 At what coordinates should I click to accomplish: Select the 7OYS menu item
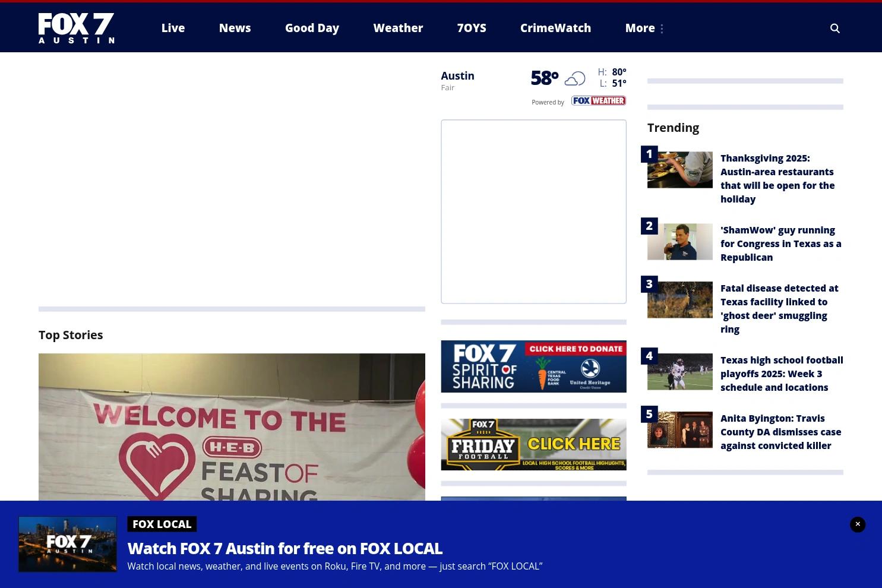(472, 28)
